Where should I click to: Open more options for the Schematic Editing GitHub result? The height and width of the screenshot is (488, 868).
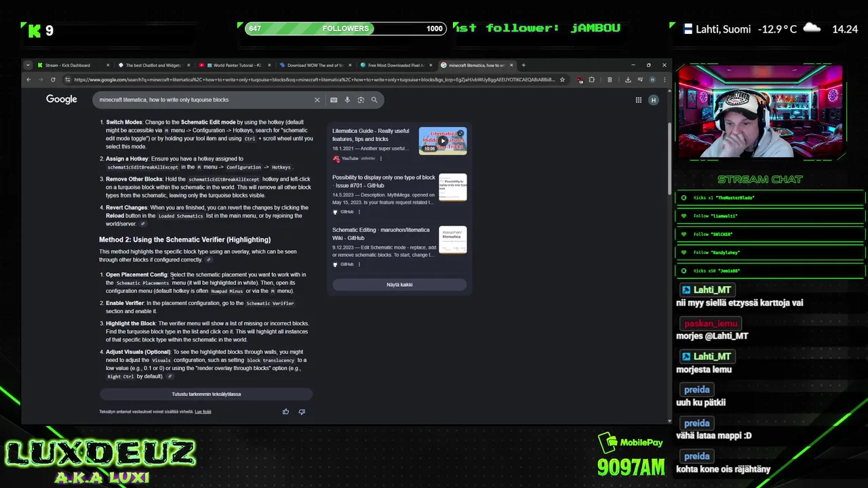click(359, 264)
